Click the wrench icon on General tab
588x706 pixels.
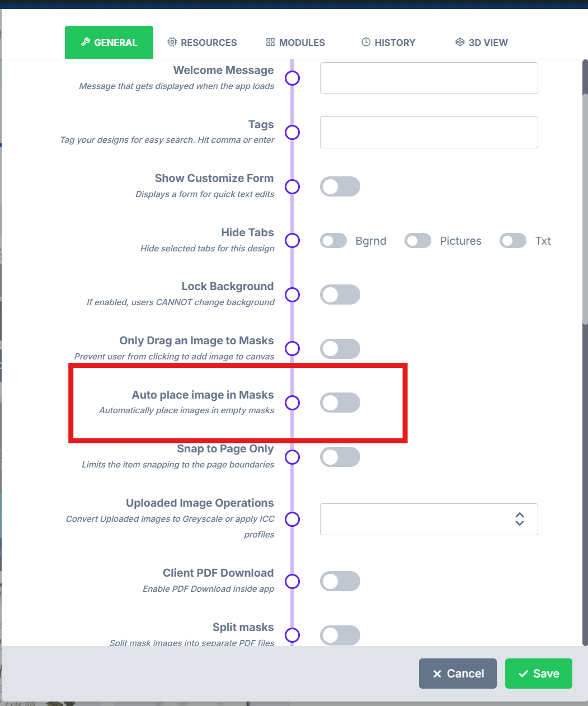click(86, 42)
